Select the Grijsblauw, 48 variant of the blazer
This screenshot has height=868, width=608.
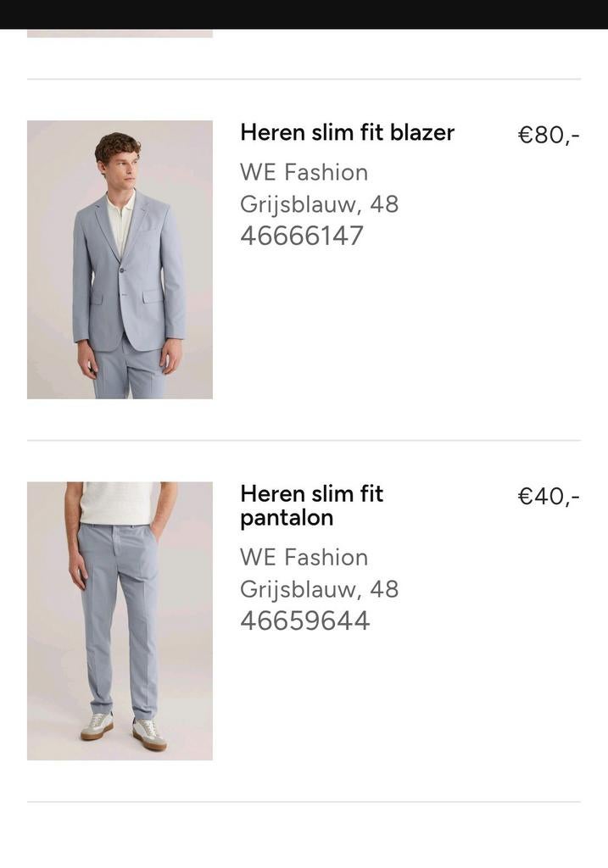[319, 203]
